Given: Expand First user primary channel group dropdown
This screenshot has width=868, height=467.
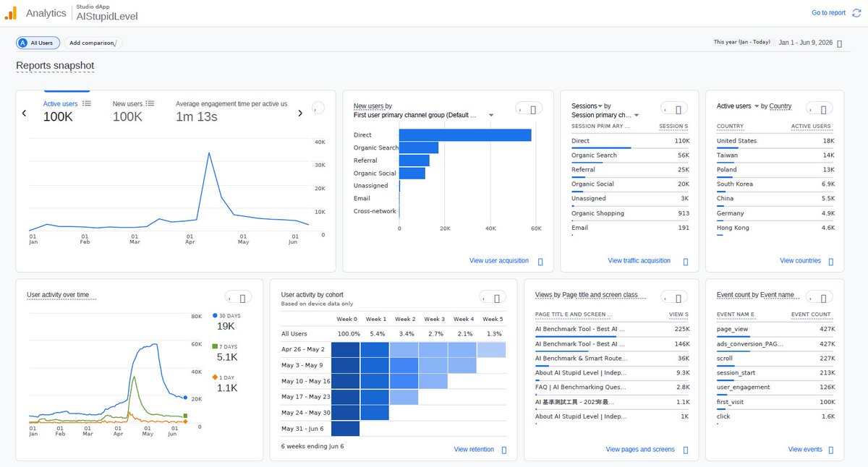Looking at the screenshot, I should (x=491, y=115).
